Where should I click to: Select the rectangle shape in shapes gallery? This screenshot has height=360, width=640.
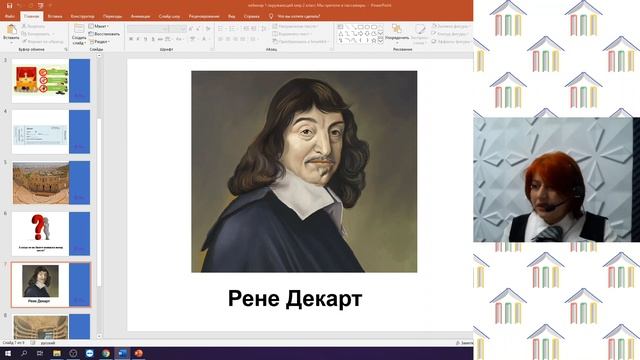point(360,27)
